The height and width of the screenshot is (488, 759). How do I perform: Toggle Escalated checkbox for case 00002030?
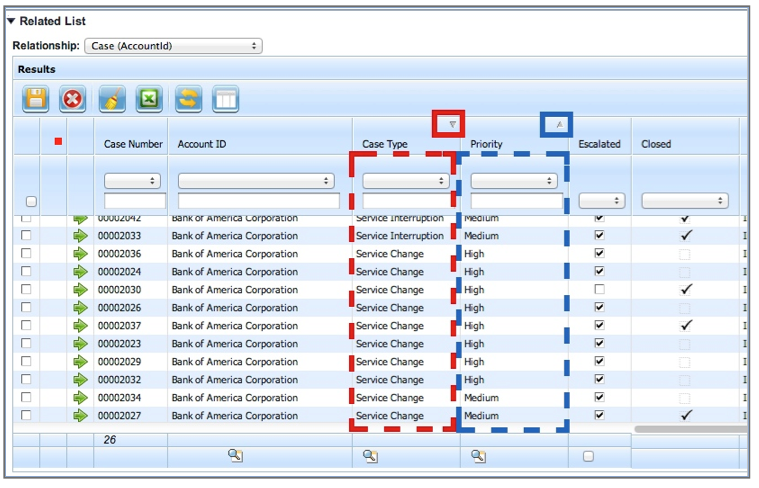(x=599, y=289)
